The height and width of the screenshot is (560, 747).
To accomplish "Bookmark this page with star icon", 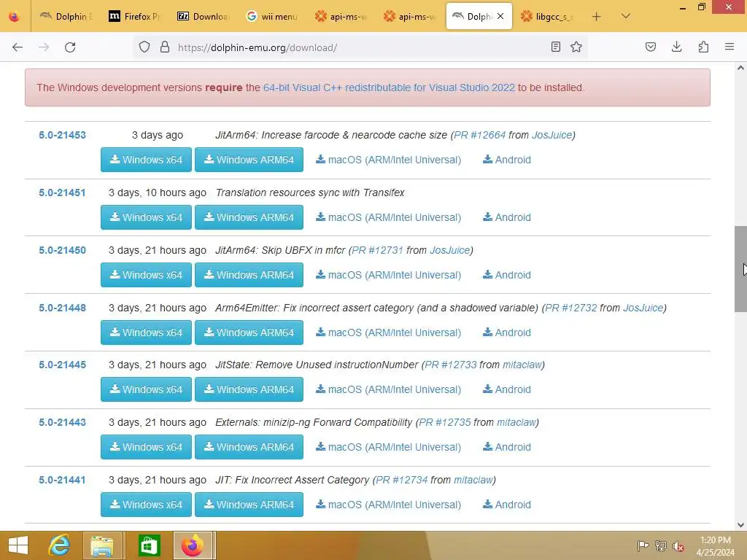I will point(576,47).
